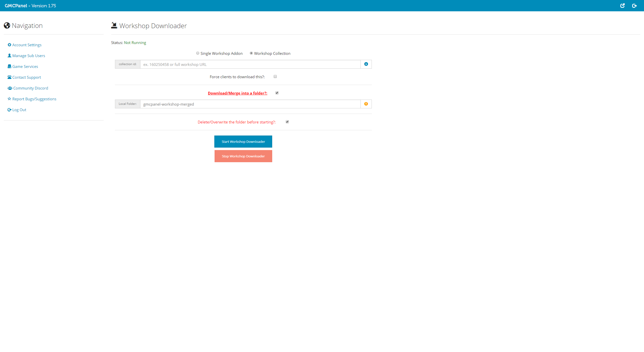This screenshot has width=644, height=352.
Task: Click the Community Discord group icon
Action: click(10, 88)
